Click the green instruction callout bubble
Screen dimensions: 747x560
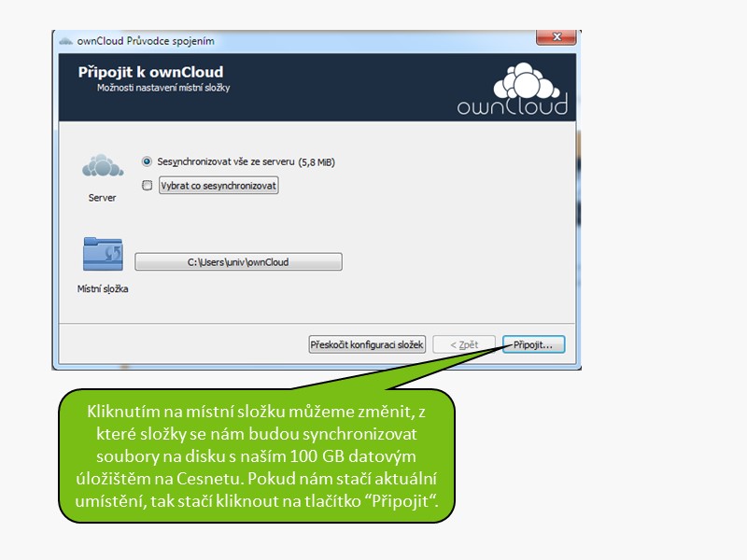pyautogui.click(x=257, y=455)
